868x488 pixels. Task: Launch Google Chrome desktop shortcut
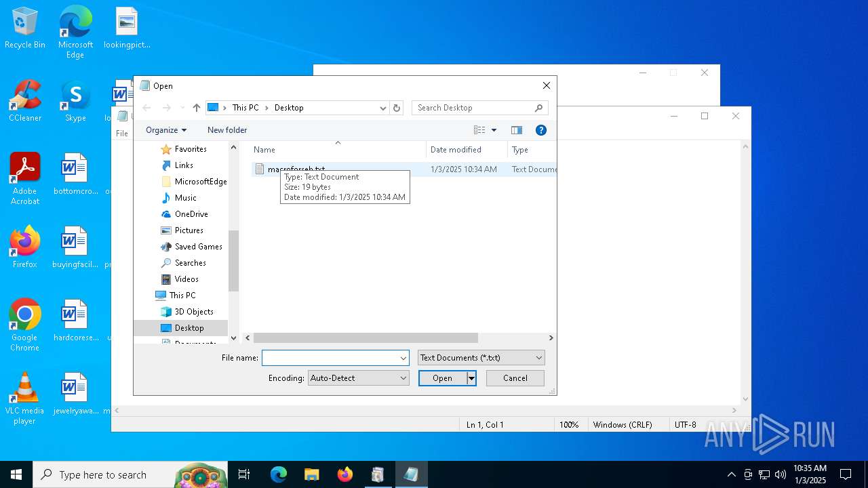25,325
